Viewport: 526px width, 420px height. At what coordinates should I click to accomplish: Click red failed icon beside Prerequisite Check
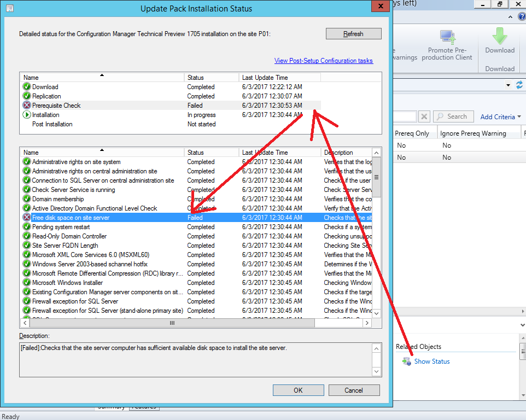tap(26, 106)
